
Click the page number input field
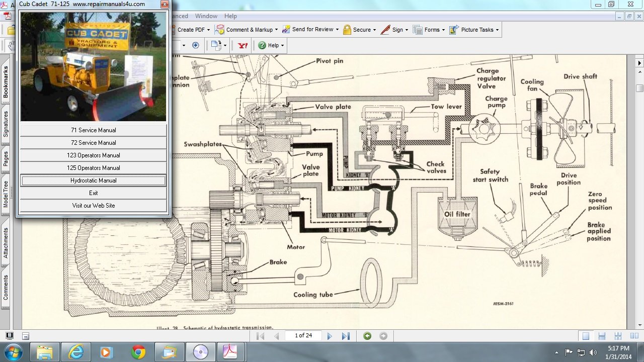click(303, 335)
